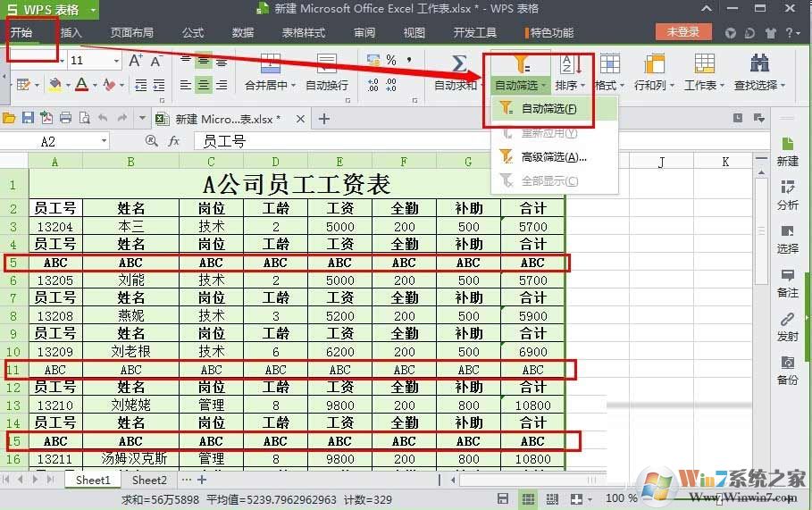812x510 pixels.
Task: Click the New document icon in right sidebar
Action: [788, 151]
